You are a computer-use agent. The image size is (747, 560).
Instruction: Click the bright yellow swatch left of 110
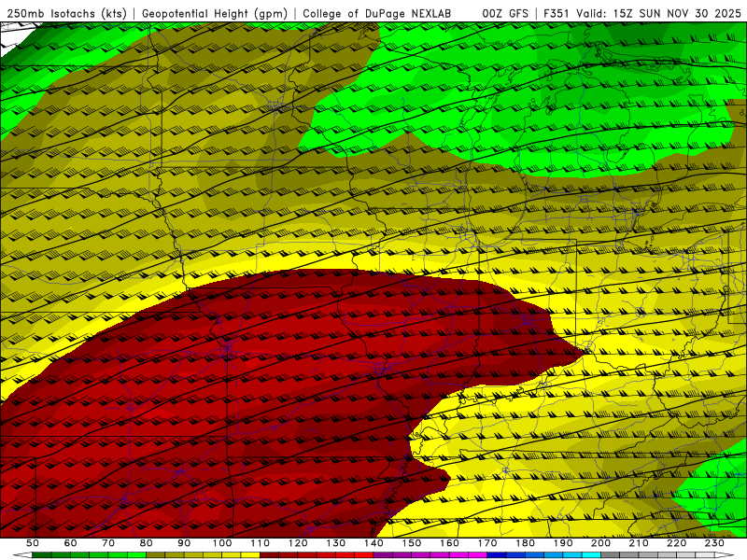[250, 554]
